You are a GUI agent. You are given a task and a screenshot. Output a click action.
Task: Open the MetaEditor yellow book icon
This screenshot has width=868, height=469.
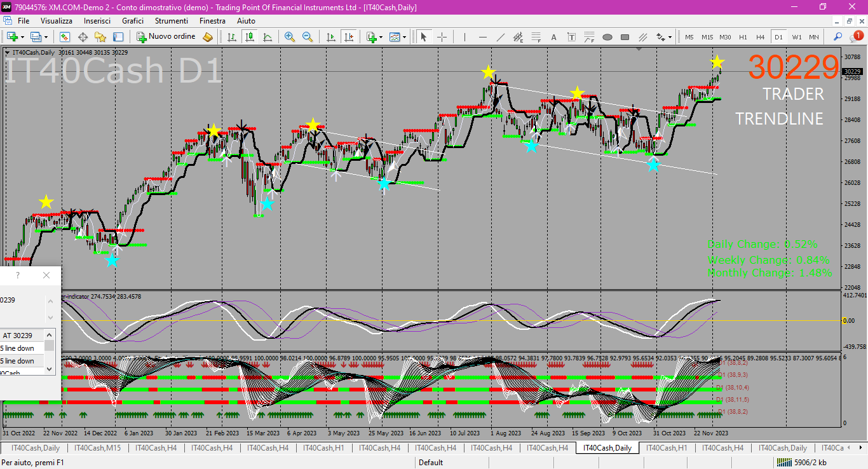coord(208,37)
